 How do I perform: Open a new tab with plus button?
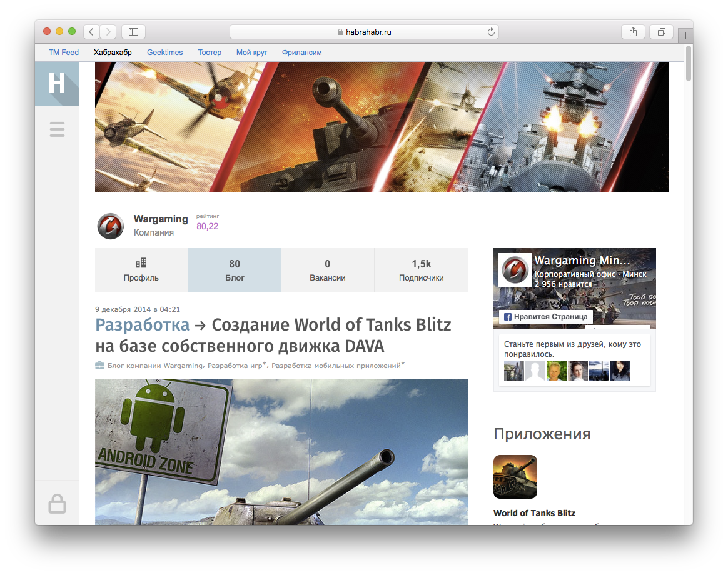(x=685, y=36)
